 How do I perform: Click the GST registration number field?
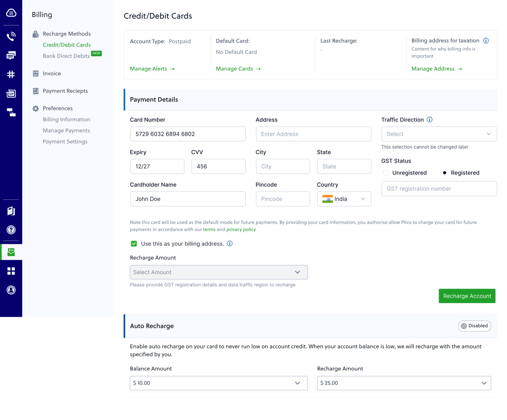point(439,189)
